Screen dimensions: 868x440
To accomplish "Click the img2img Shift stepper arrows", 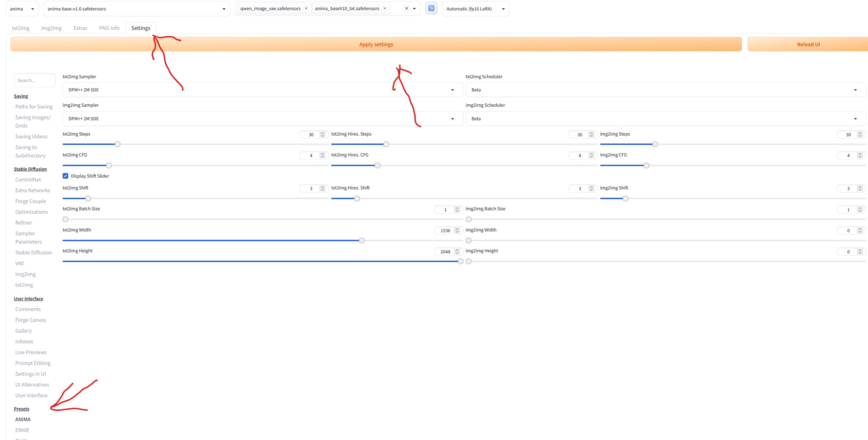I will tap(860, 188).
